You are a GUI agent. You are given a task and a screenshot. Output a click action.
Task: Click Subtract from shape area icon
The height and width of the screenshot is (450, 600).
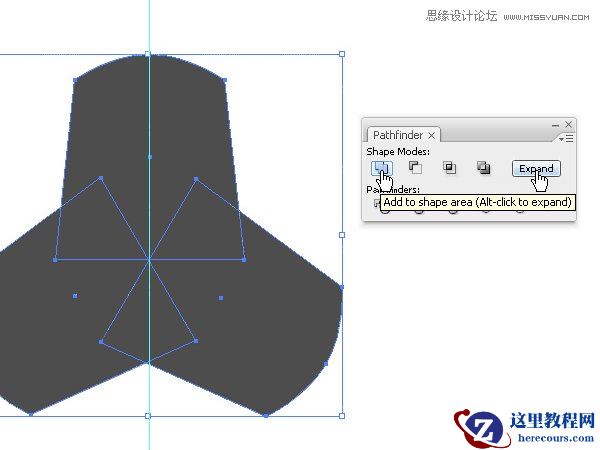[415, 168]
